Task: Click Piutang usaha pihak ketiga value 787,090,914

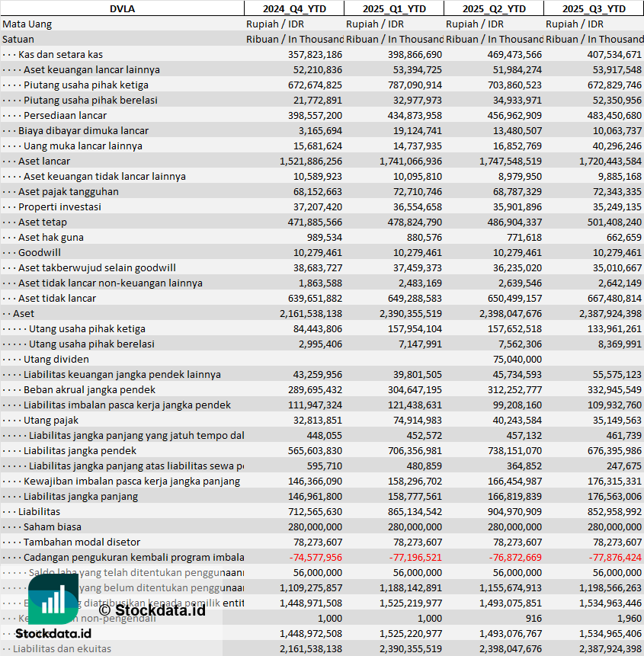Action: pyautogui.click(x=415, y=85)
